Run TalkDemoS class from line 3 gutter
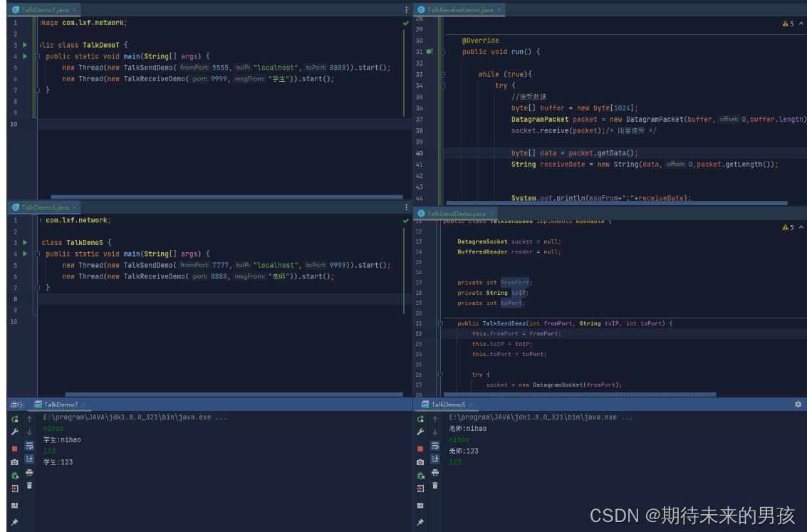The height and width of the screenshot is (532, 807). 25,243
